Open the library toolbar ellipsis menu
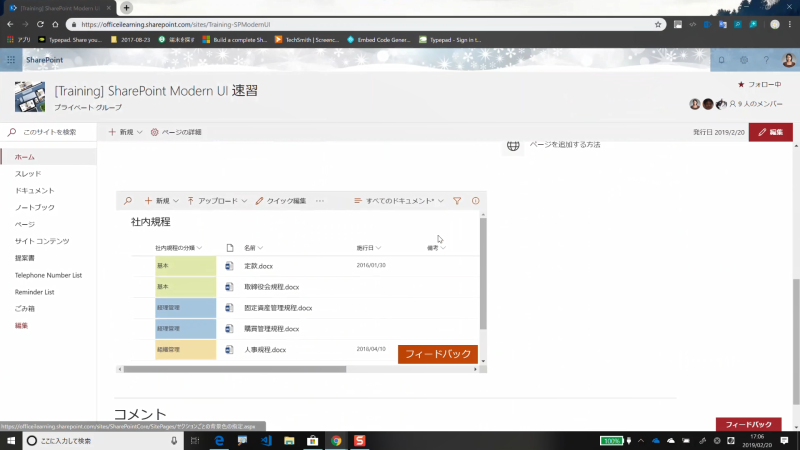Screen dimensions: 800x450 320,201
